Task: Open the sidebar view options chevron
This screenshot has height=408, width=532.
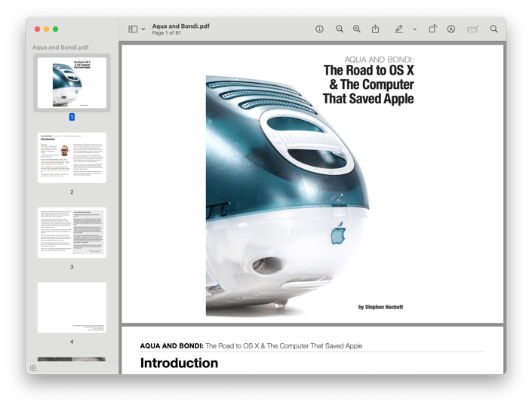Action: pyautogui.click(x=143, y=29)
